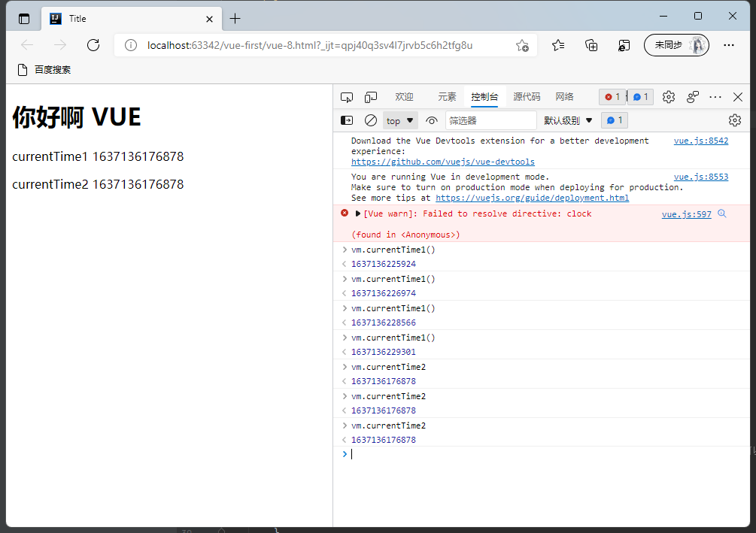Open the vue.js:8553 source link
756x533 pixels.
(701, 177)
